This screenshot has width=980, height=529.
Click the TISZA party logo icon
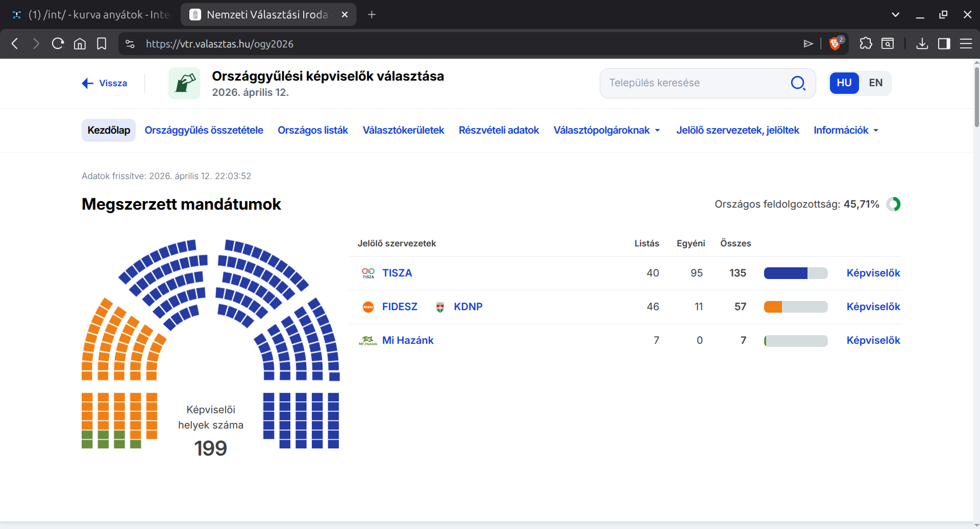click(368, 273)
